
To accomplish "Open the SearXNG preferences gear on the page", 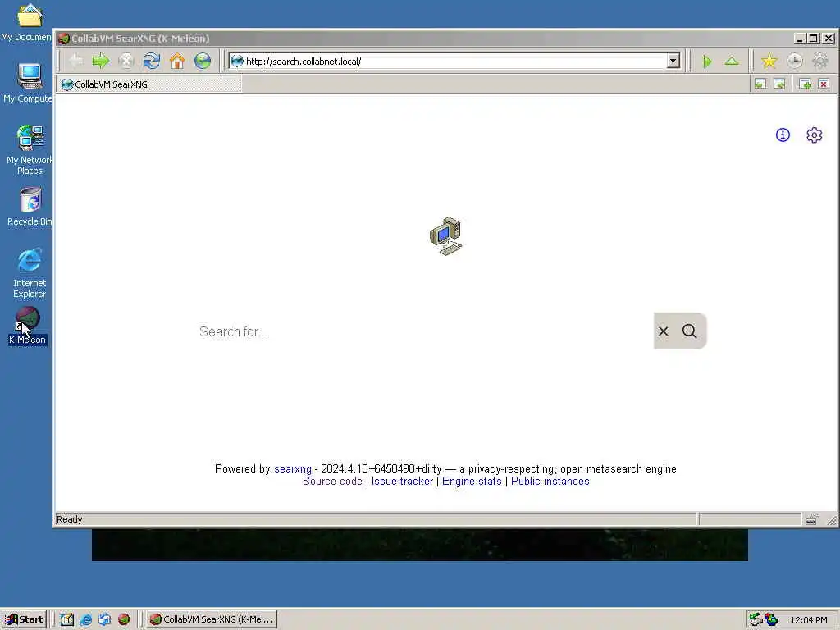I will click(815, 135).
